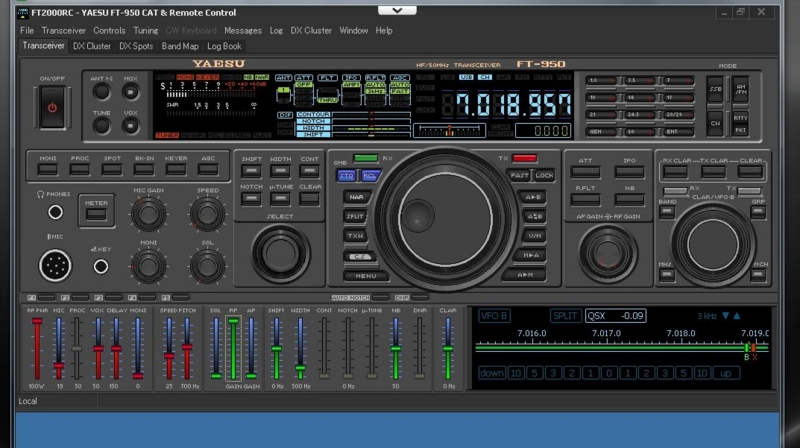Viewport: 800px width, 448px height.
Task: Open the File menu
Action: (x=27, y=31)
